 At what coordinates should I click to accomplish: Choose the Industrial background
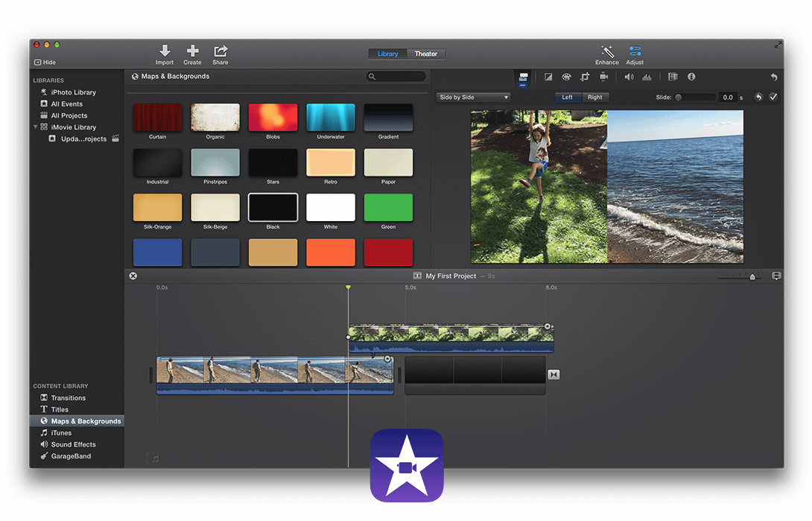point(157,162)
